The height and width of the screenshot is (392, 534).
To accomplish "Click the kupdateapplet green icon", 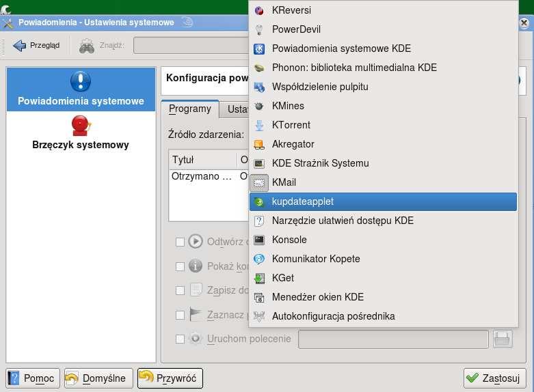I will 259,201.
